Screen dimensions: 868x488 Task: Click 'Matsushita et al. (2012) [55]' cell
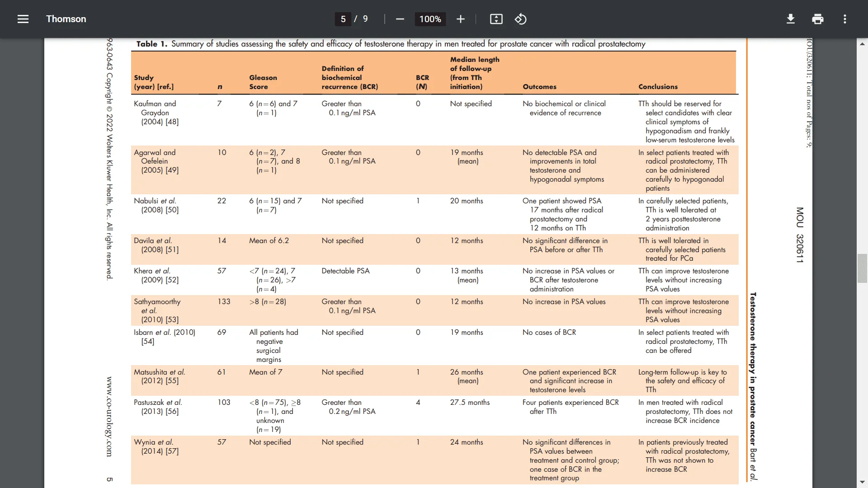[160, 376]
